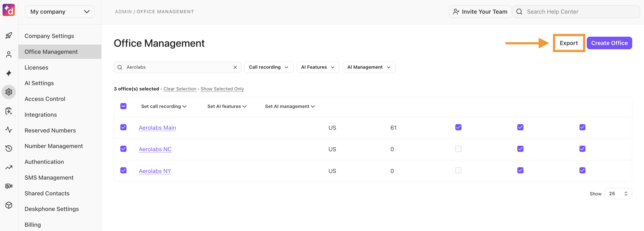Screen dimensions: 644x231
Task: Click the '61' value in the Aerolabs Main row
Action: [x=393, y=128]
